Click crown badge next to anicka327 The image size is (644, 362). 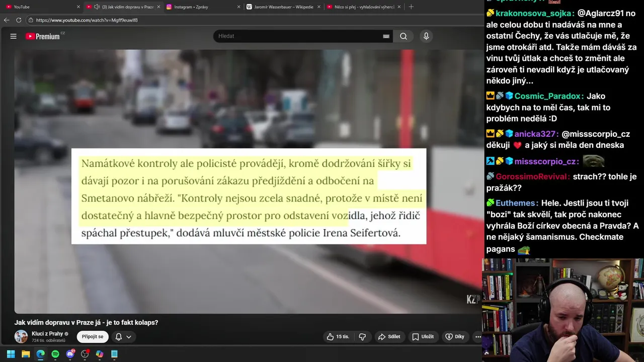point(490,133)
